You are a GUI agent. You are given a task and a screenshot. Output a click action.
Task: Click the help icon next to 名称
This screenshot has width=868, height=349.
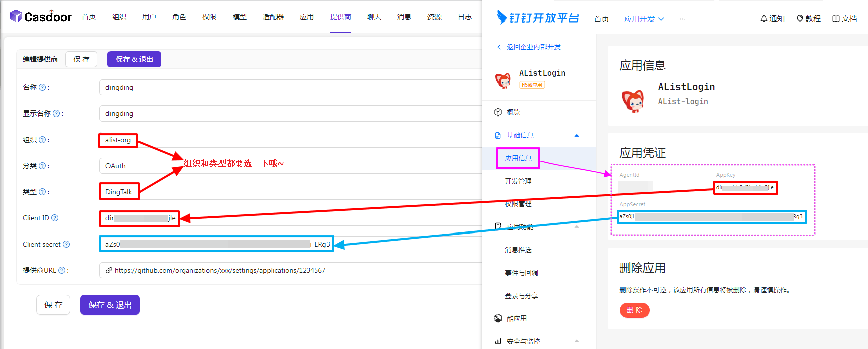[42, 87]
